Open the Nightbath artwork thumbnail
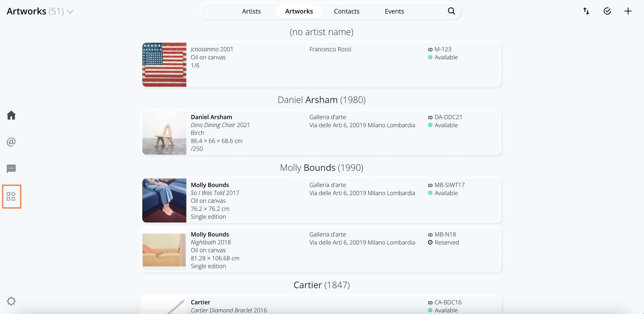The height and width of the screenshot is (314, 644). pyautogui.click(x=164, y=250)
